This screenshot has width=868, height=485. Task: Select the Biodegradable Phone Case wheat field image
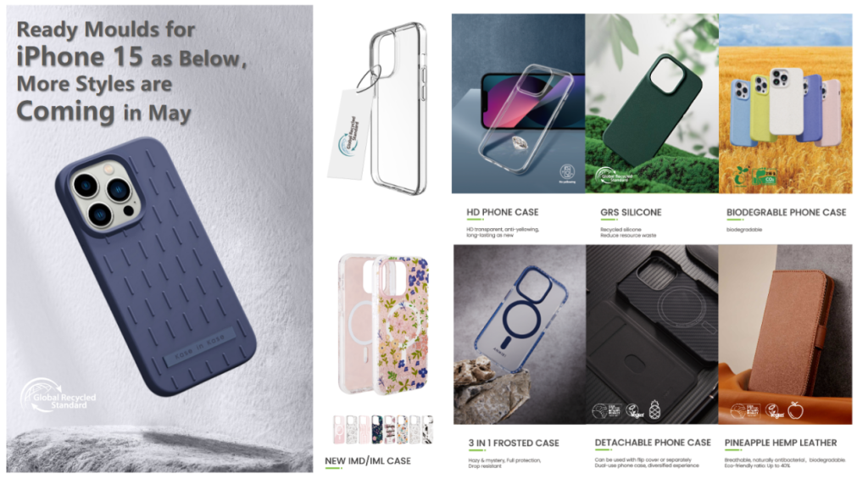(x=786, y=103)
